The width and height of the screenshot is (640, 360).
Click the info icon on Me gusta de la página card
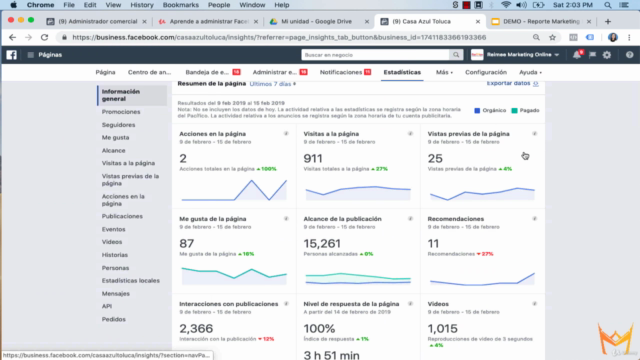pos(286,219)
